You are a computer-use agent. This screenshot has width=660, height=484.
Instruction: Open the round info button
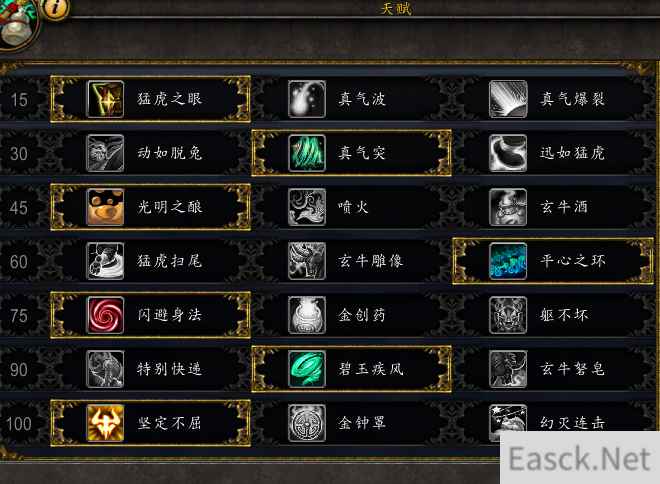pos(55,8)
